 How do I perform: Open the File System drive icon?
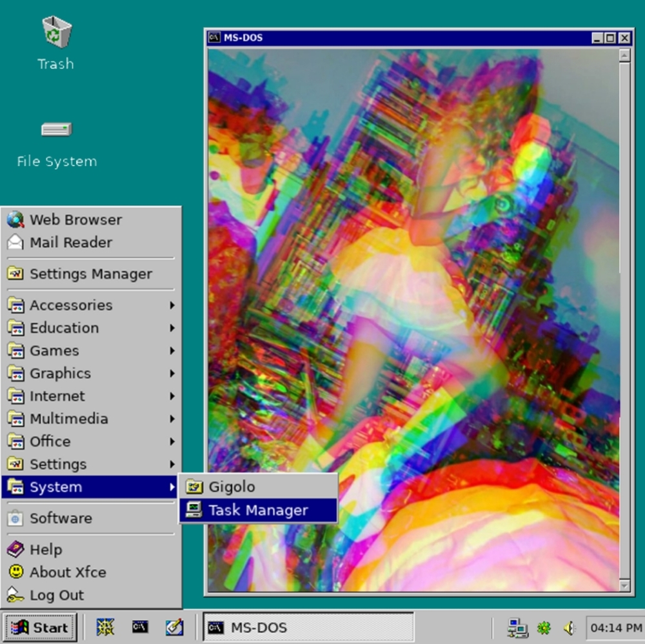[x=57, y=130]
